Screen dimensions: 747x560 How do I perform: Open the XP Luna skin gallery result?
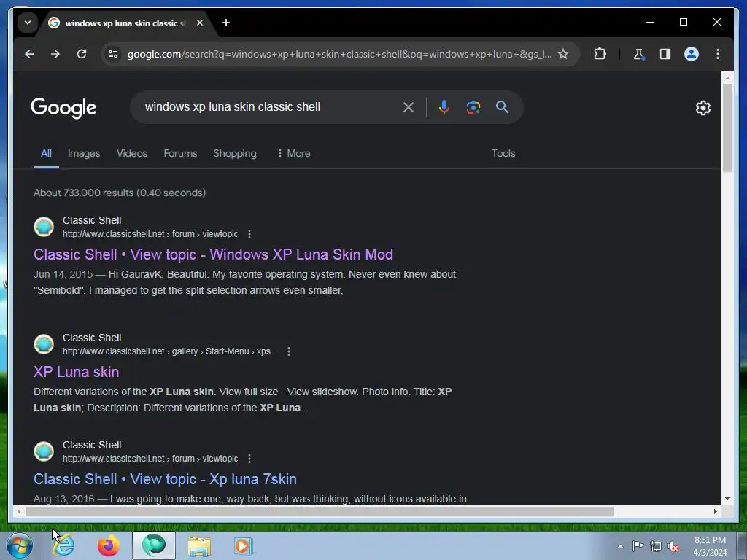pyautogui.click(x=76, y=372)
